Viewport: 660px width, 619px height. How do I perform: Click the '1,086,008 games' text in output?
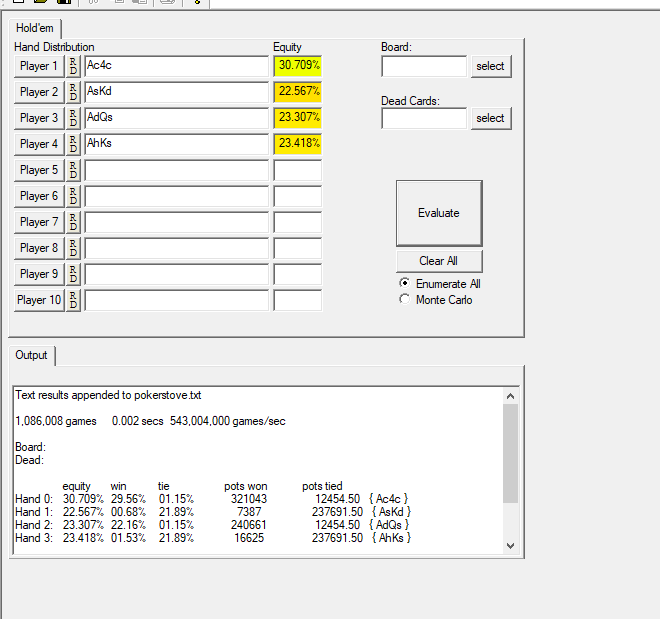(x=56, y=421)
